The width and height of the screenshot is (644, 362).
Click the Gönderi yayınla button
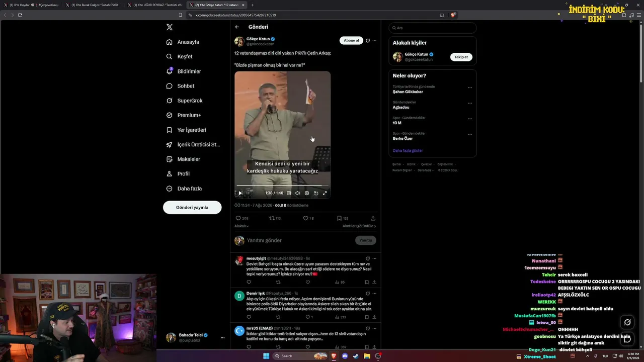(x=192, y=207)
